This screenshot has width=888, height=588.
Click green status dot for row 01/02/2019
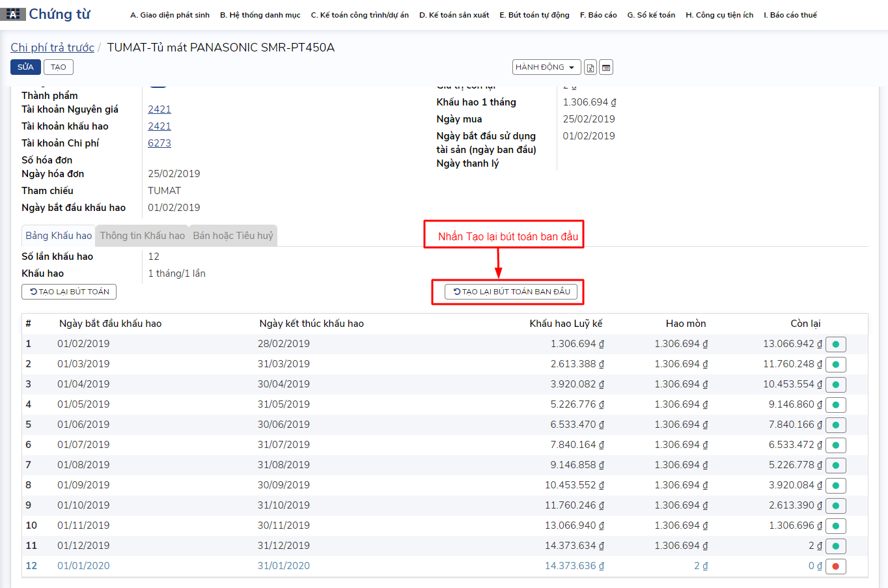click(836, 344)
